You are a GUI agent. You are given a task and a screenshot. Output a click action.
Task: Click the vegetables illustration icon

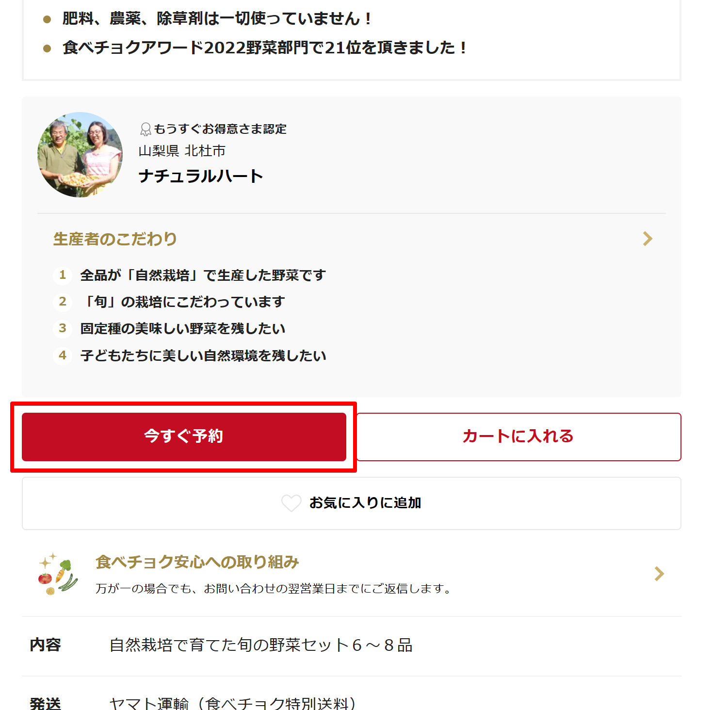pos(58,574)
